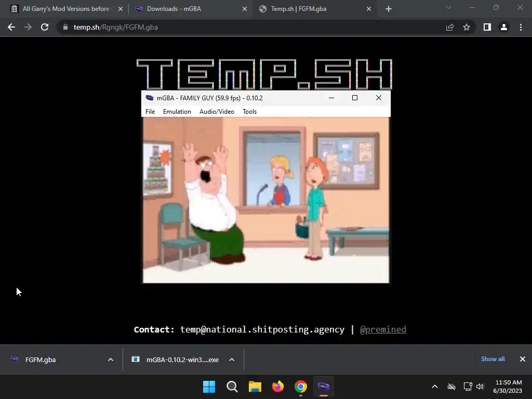Select the Temp.sh | FGFM.gba tab
Viewport: 532px width, 399px height.
point(314,9)
